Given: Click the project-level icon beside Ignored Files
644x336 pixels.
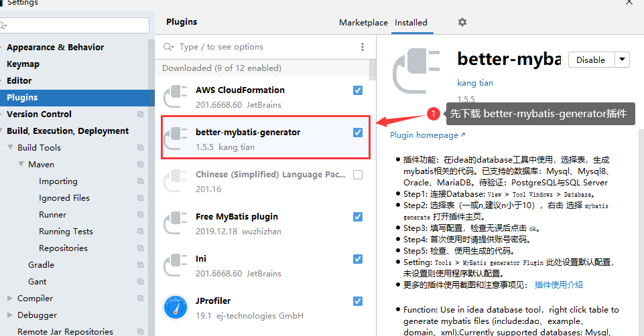Looking at the screenshot, I should pyautogui.click(x=141, y=197).
